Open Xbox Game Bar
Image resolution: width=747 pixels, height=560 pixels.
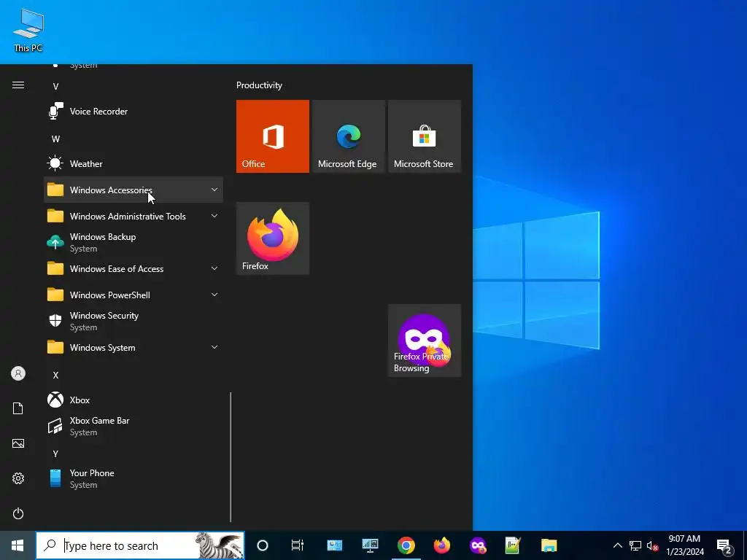(133, 426)
